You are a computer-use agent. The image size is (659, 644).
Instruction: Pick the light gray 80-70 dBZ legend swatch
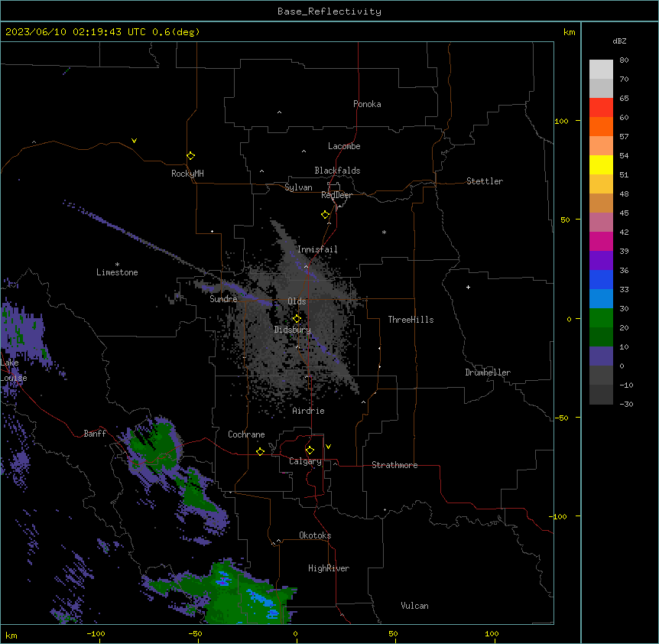[601, 70]
